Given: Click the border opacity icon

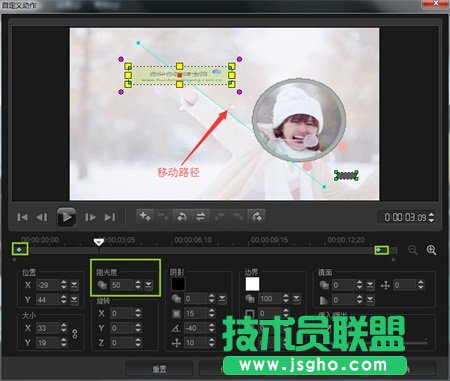Looking at the screenshot, I should click(250, 299).
